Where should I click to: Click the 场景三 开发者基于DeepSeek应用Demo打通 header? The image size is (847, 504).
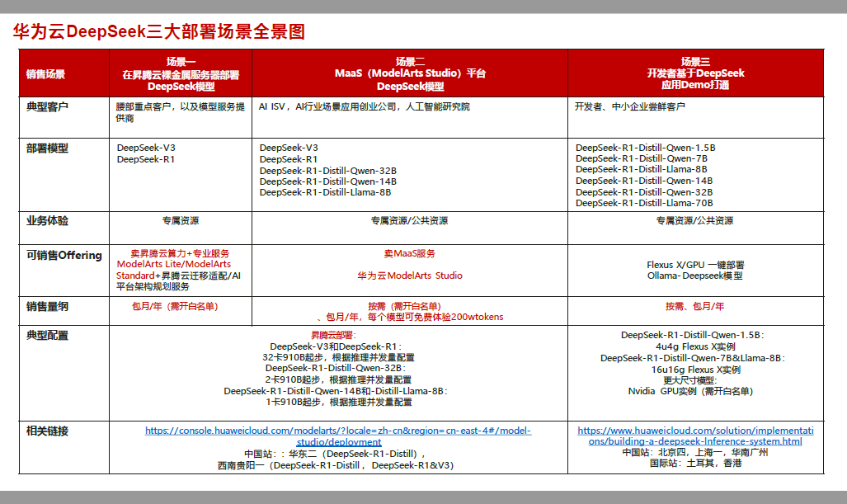coord(696,73)
